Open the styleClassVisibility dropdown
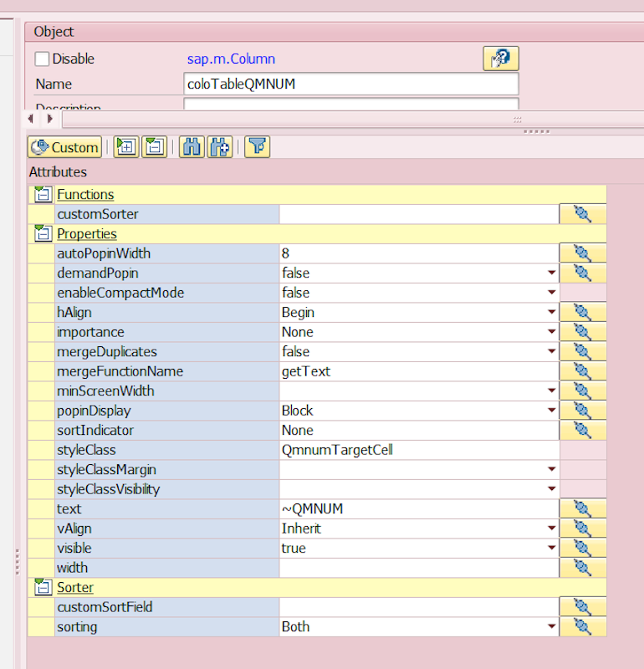The image size is (644, 669). (552, 488)
